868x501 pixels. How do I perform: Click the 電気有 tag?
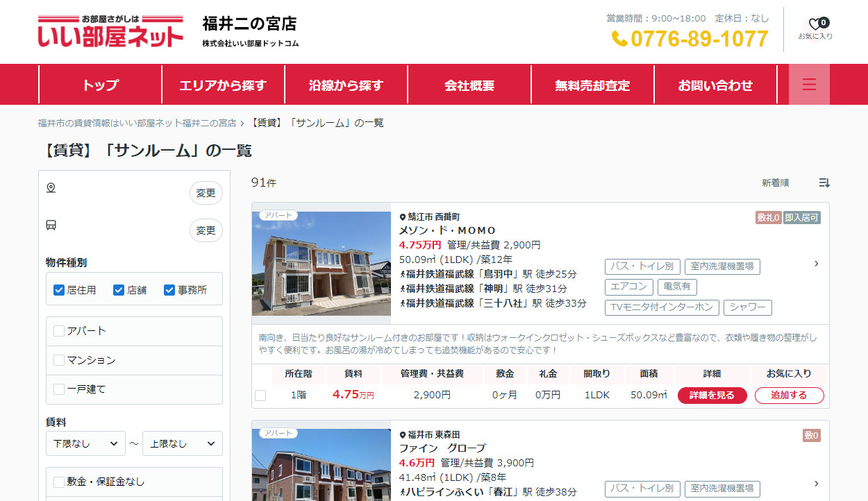(x=677, y=287)
